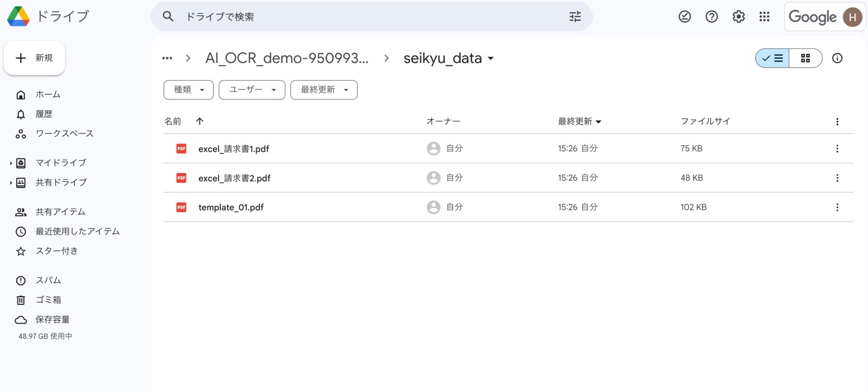Open advanced search options

(x=574, y=17)
